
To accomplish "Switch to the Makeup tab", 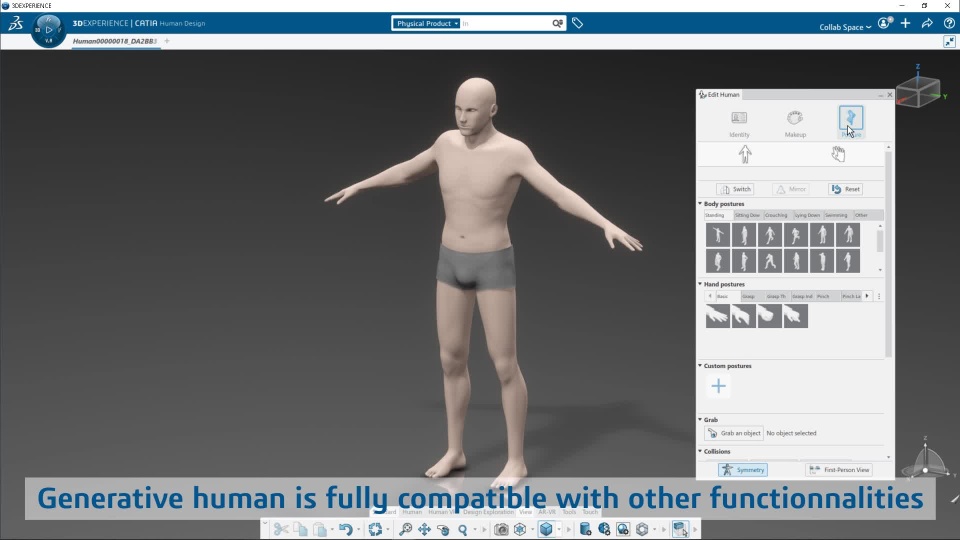I will (795, 123).
